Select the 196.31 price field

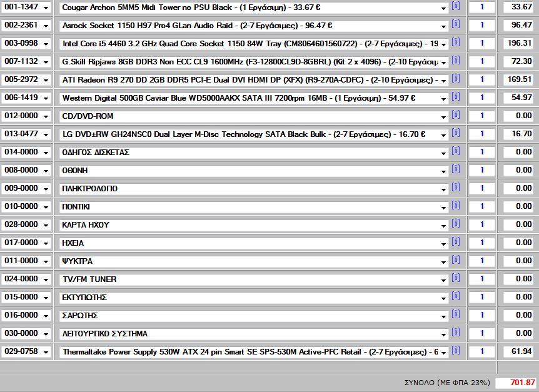518,43
